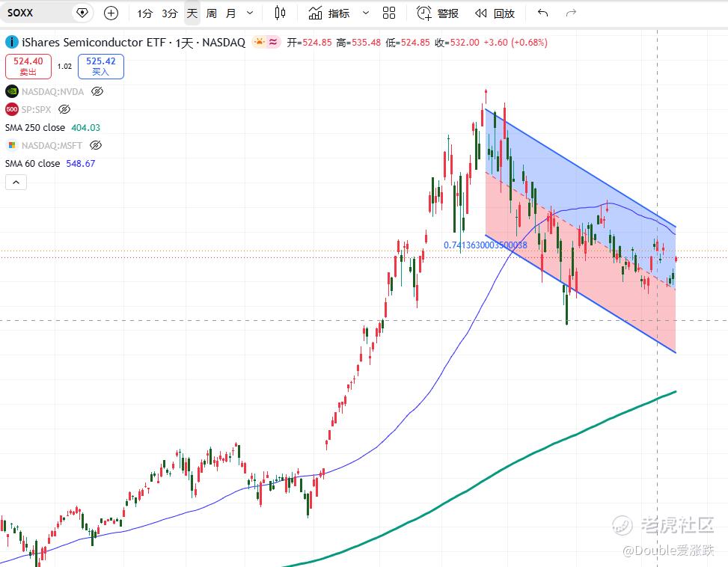This screenshot has width=728, height=567.
Task: Open the candlestick chart type icon
Action: tap(280, 13)
